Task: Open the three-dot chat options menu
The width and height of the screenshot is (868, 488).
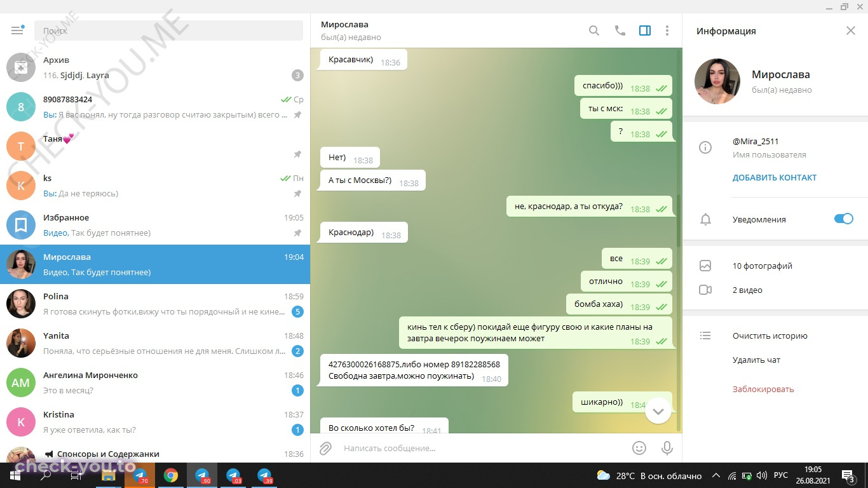Action: [667, 30]
